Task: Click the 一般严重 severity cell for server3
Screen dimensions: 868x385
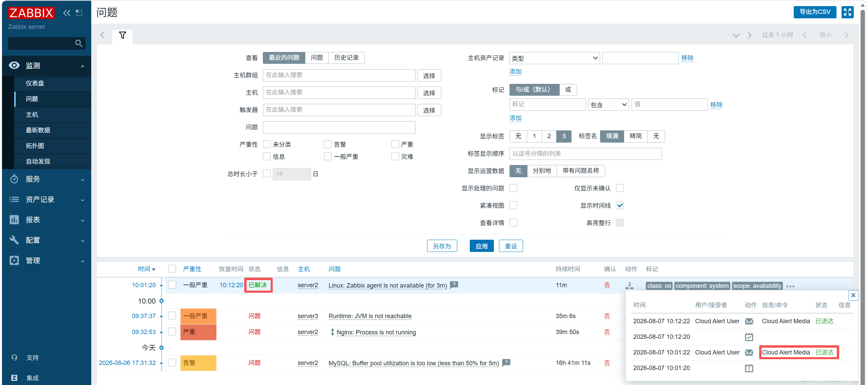Action: click(x=198, y=316)
